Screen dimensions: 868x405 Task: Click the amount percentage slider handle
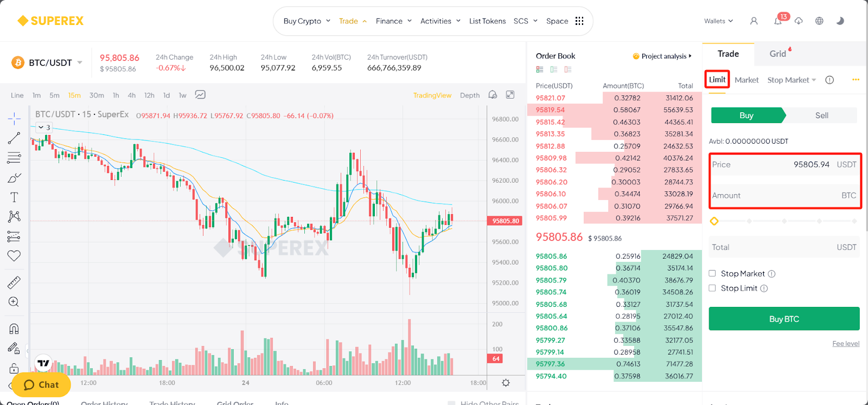pyautogui.click(x=714, y=221)
